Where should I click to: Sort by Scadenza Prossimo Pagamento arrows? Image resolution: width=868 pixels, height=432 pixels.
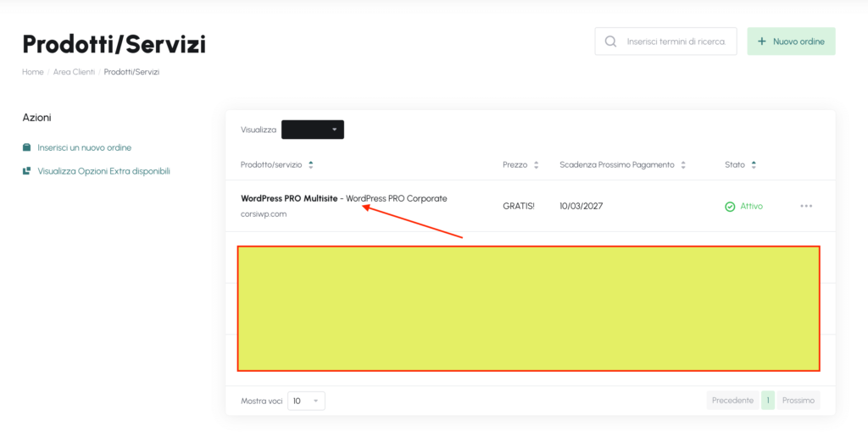pos(683,165)
